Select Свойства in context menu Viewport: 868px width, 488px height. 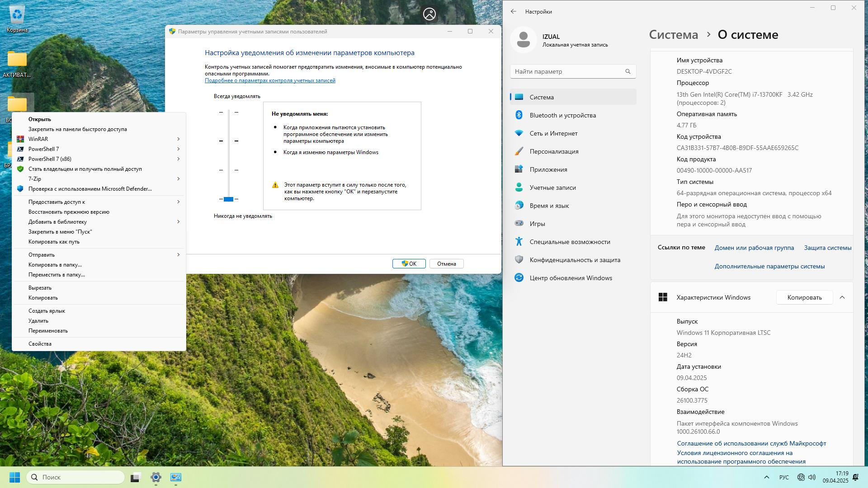pos(40,344)
